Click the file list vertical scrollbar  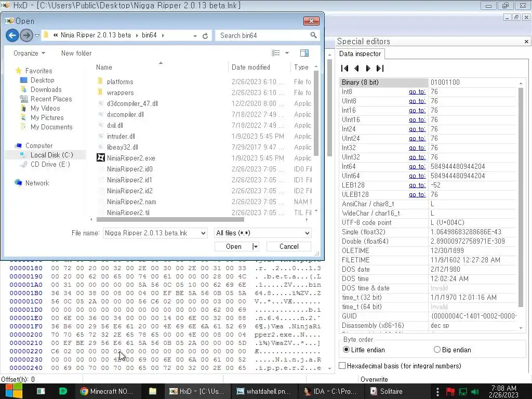click(316, 113)
